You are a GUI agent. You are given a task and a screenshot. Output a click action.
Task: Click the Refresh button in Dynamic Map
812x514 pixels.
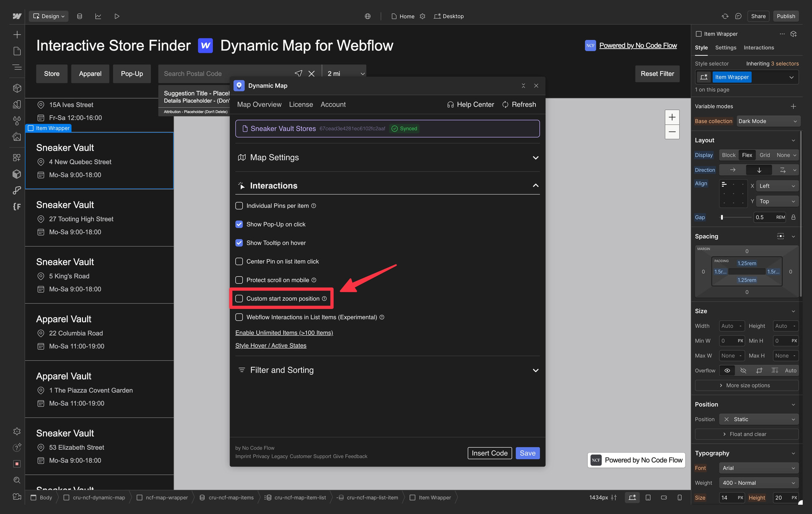pyautogui.click(x=519, y=104)
